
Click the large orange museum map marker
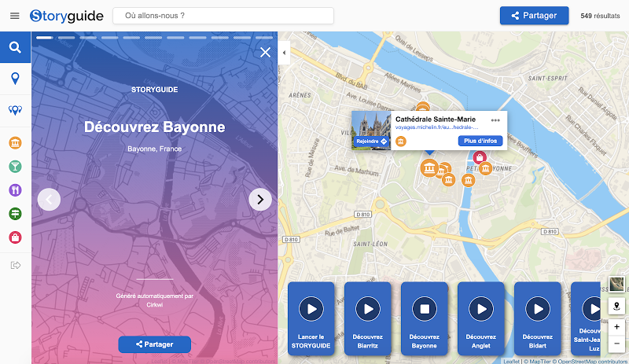429,167
